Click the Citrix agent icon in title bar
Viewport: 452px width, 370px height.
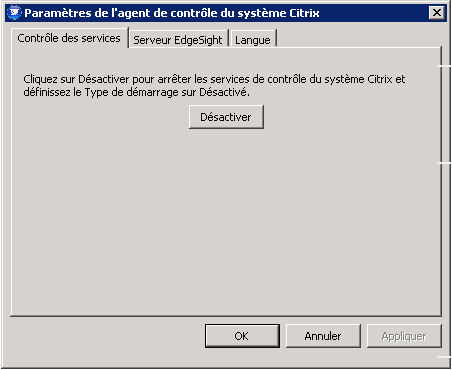tap(14, 13)
